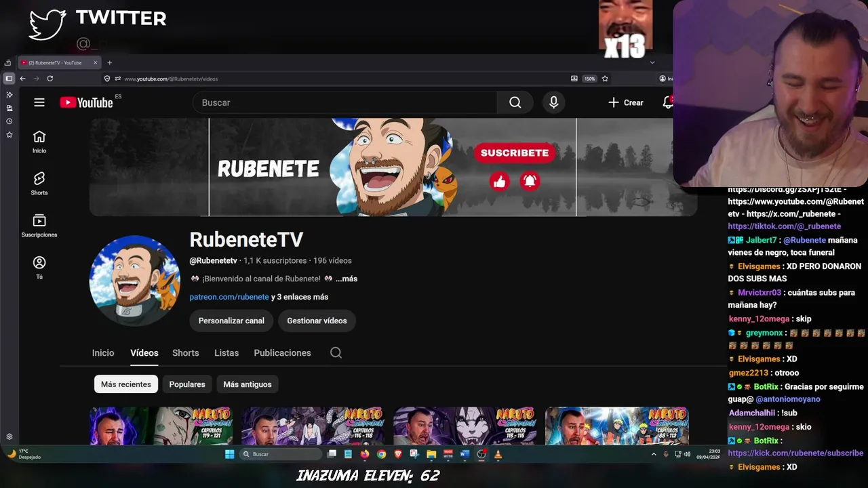868x488 pixels.
Task: Click '1,1 K suscriptores' text
Action: 275,260
